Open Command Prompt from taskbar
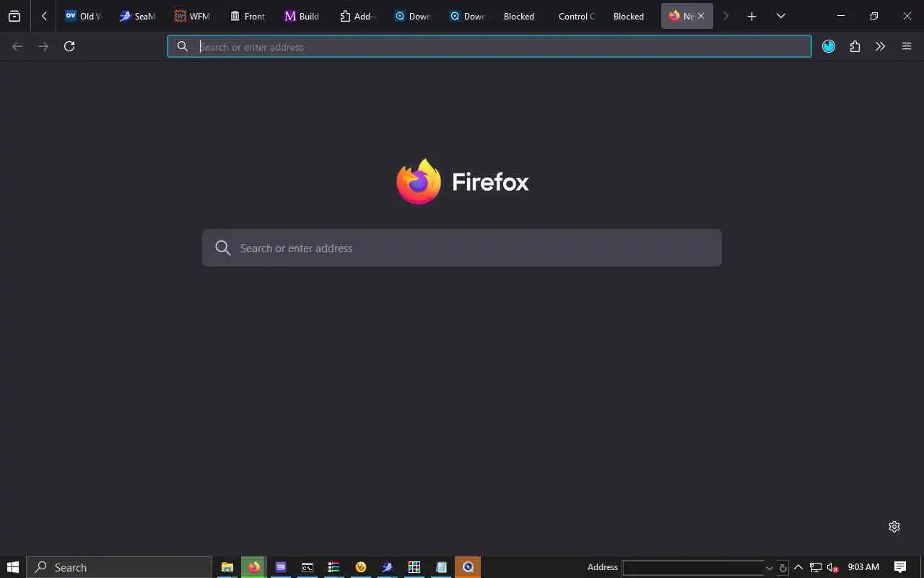The image size is (924, 578). click(308, 567)
